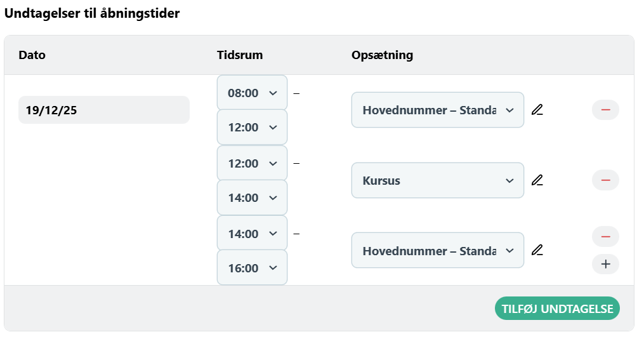Click pencil icon beside first Hovednummer setup
The image size is (644, 339).
pos(537,110)
